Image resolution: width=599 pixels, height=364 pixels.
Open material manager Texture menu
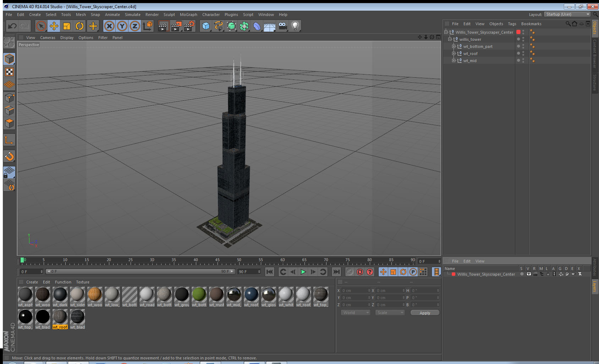pos(83,282)
